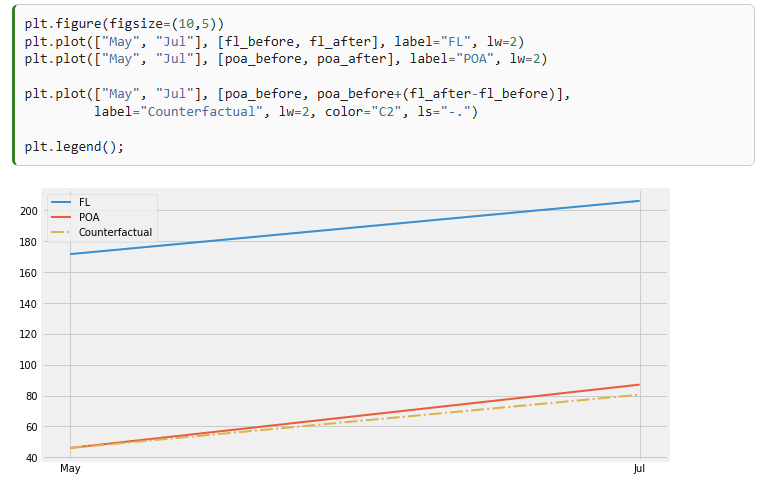
Task: Click the May x-axis label
Action: (x=70, y=468)
